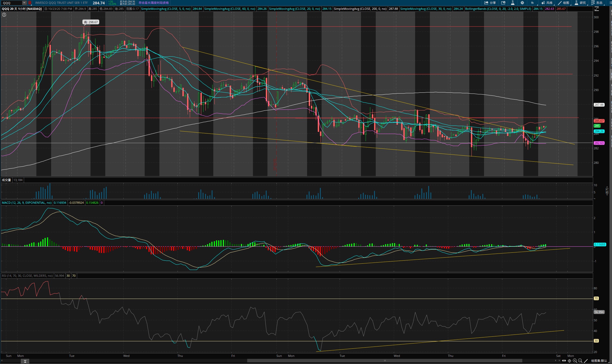
Task: Click the RSI 70 overbought level label
Action: point(596,298)
